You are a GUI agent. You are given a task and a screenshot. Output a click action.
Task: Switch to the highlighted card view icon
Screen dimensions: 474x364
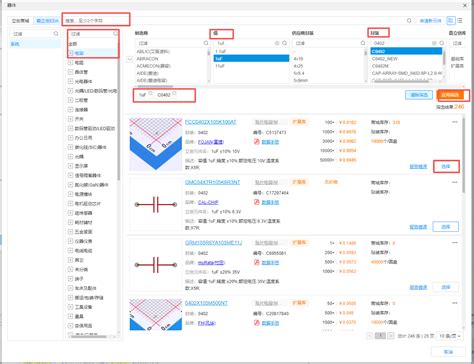451,20
